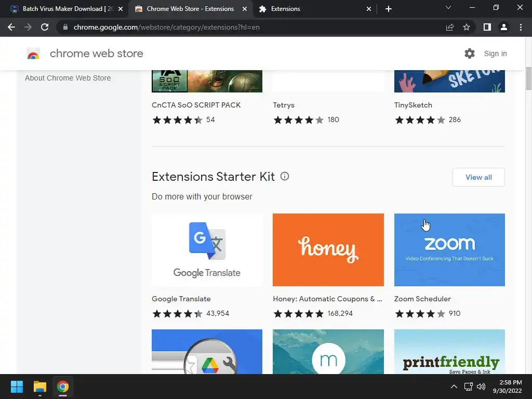Click Tetrys rating count 180

333,120
